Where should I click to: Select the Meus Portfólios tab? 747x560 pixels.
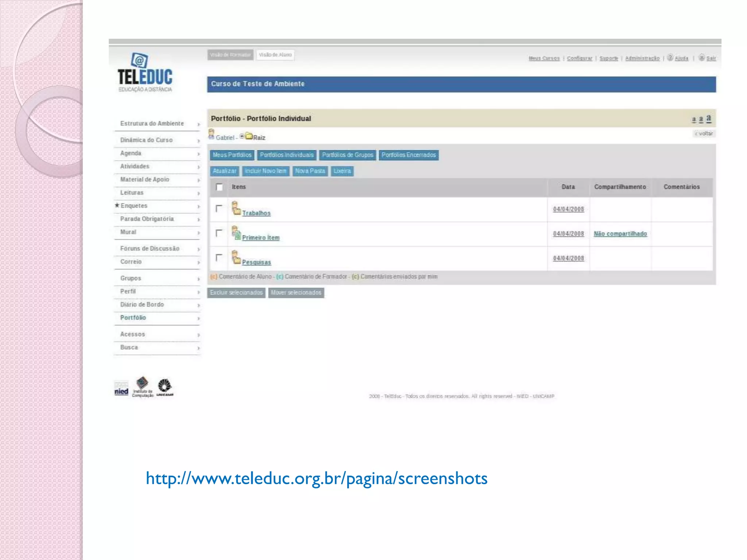(232, 155)
